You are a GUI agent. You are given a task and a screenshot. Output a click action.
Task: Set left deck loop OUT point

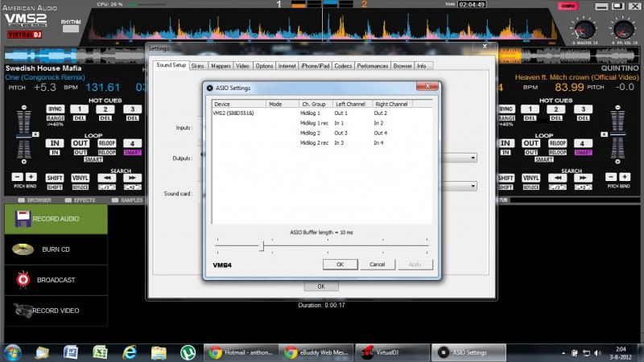(x=80, y=143)
